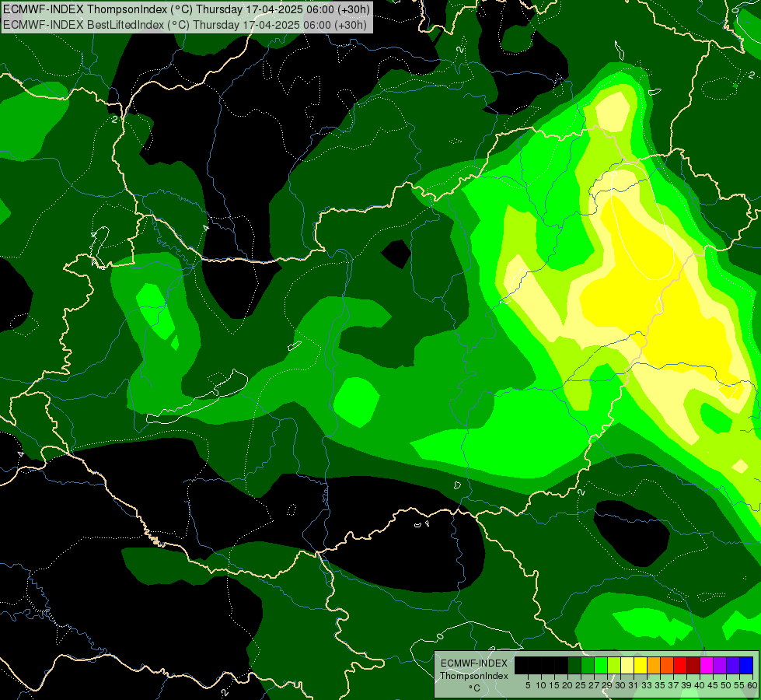Click the legend scale value '33'
Image resolution: width=761 pixels, height=700 pixels.
click(x=648, y=685)
